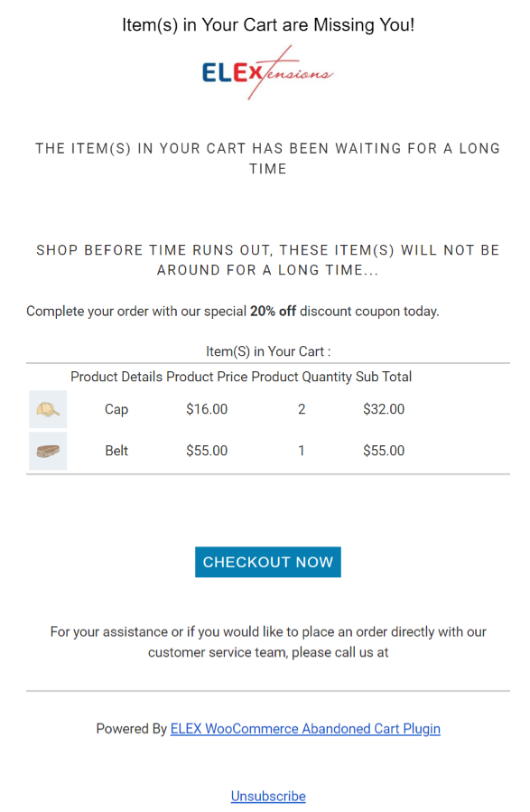Open the Cap product thumbnail

tap(48, 409)
